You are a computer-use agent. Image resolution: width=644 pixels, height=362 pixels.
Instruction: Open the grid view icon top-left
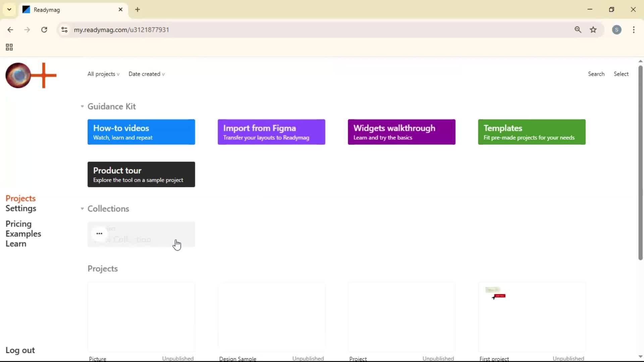click(9, 47)
